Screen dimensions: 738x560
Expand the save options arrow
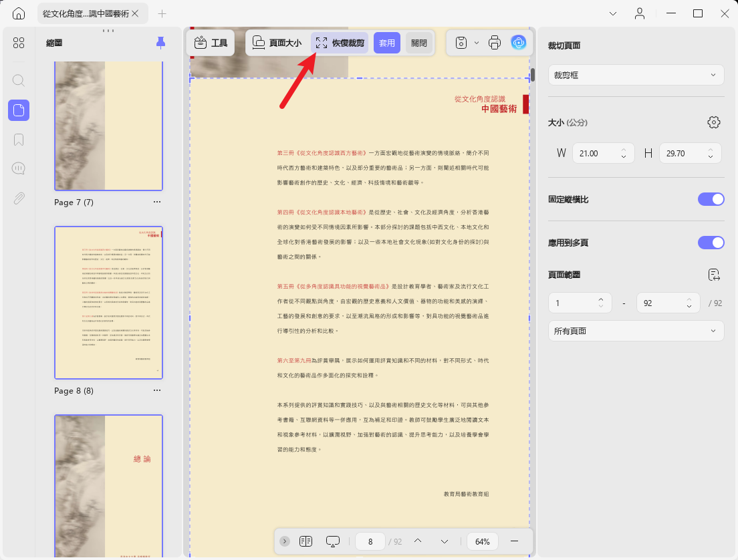477,43
